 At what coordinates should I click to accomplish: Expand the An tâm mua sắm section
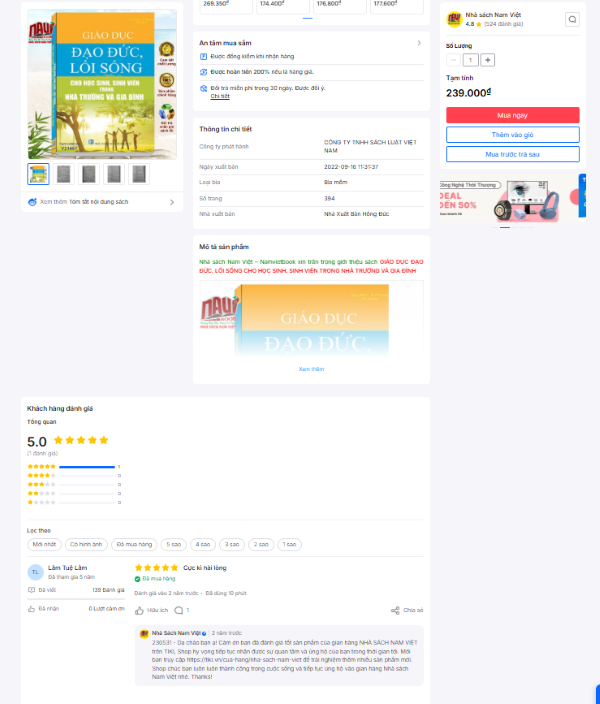(x=419, y=43)
